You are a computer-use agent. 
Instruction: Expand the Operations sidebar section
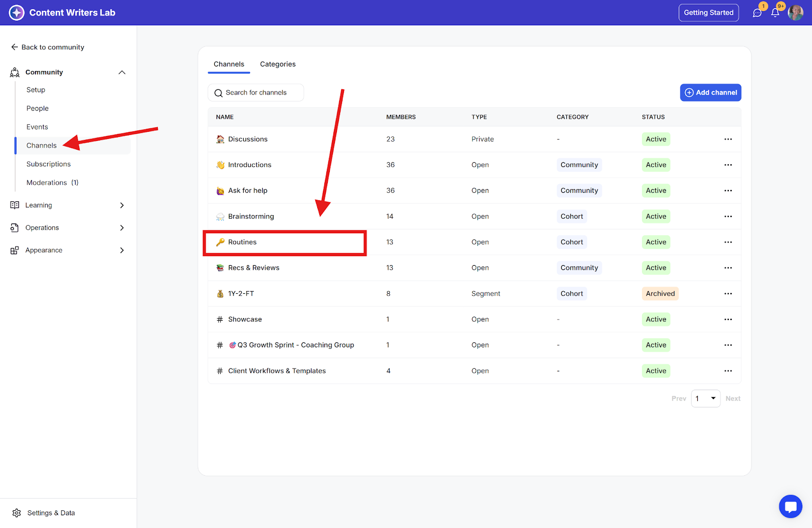(x=122, y=228)
